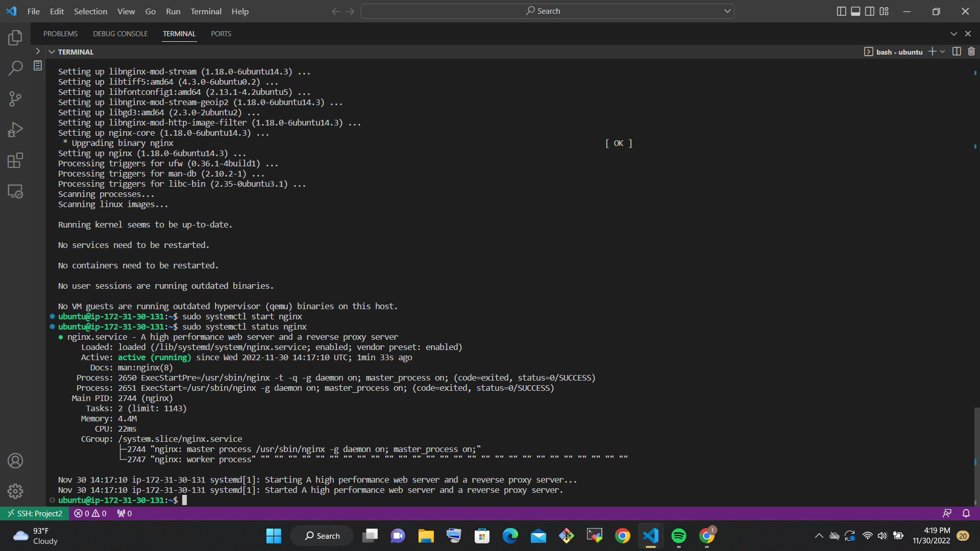Viewport: 980px width, 551px height.
Task: Go forward with the right arrow
Action: (x=350, y=11)
